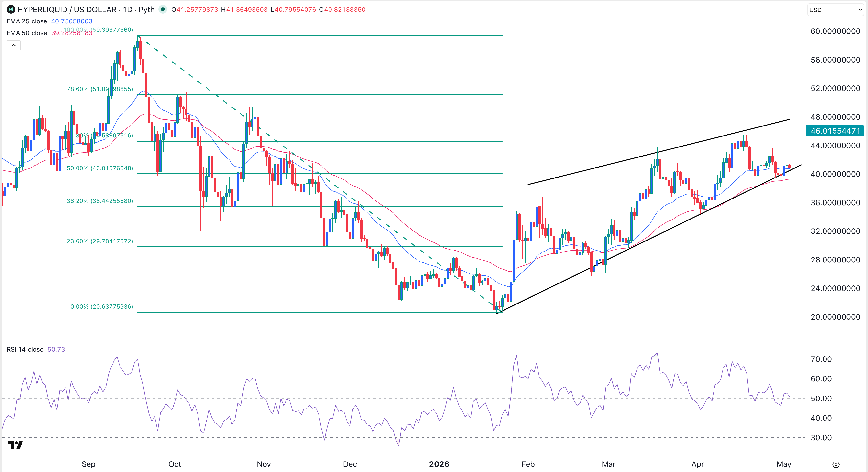Click the green market status dot
Viewport: 868px width, 472px height.
(x=163, y=10)
